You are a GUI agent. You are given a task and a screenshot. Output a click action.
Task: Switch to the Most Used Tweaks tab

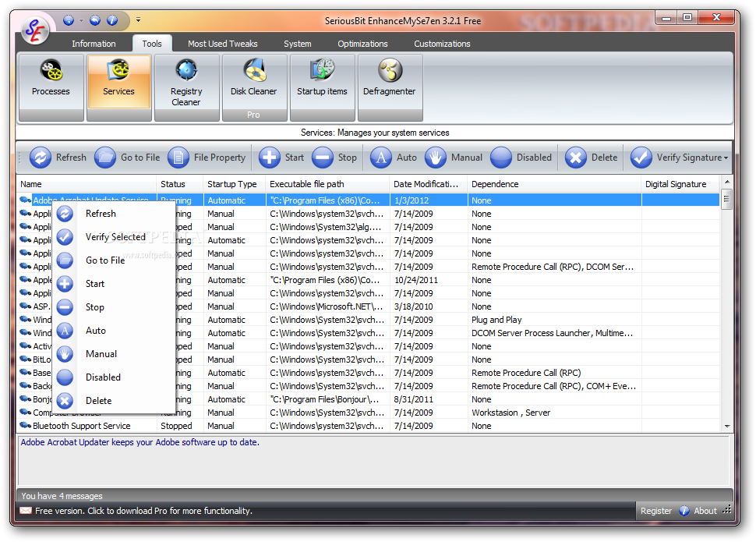pos(223,44)
